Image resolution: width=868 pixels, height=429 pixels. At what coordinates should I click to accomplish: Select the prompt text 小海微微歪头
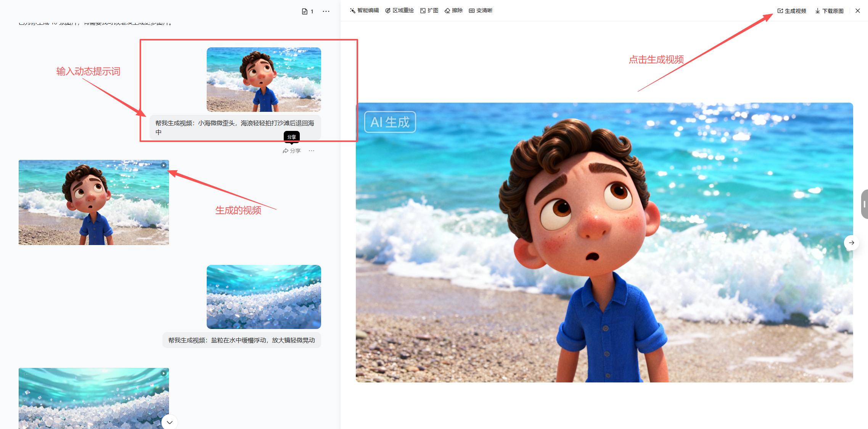216,123
